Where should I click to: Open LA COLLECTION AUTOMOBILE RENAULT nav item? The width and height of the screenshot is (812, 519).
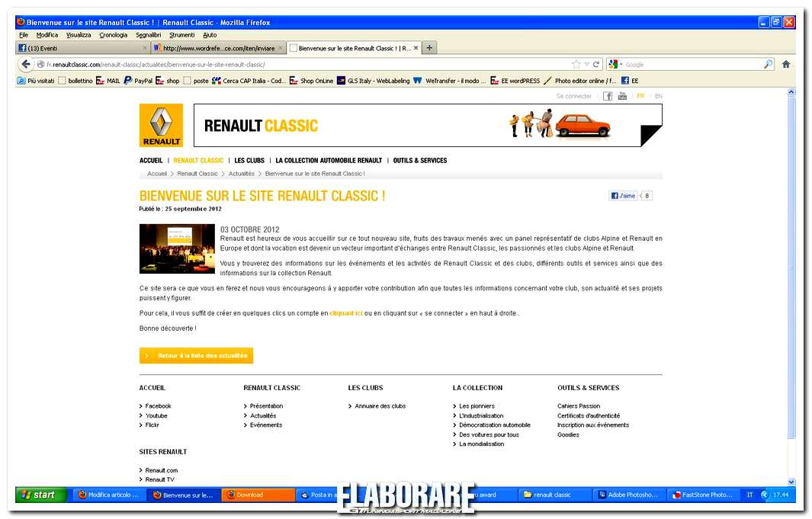coord(329,160)
